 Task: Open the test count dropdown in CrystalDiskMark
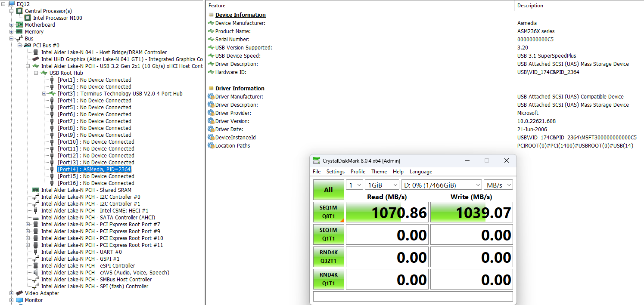click(355, 185)
